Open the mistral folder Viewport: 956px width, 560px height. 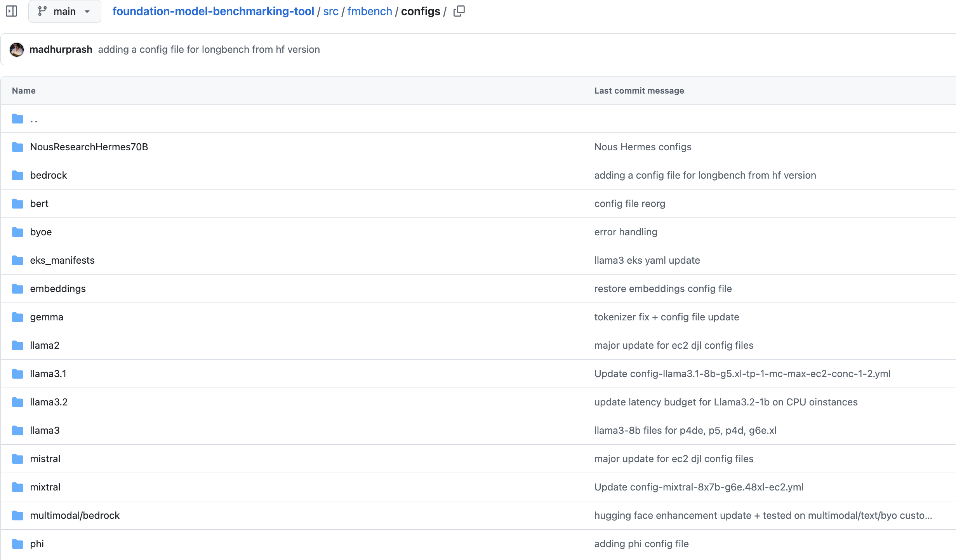(x=45, y=459)
